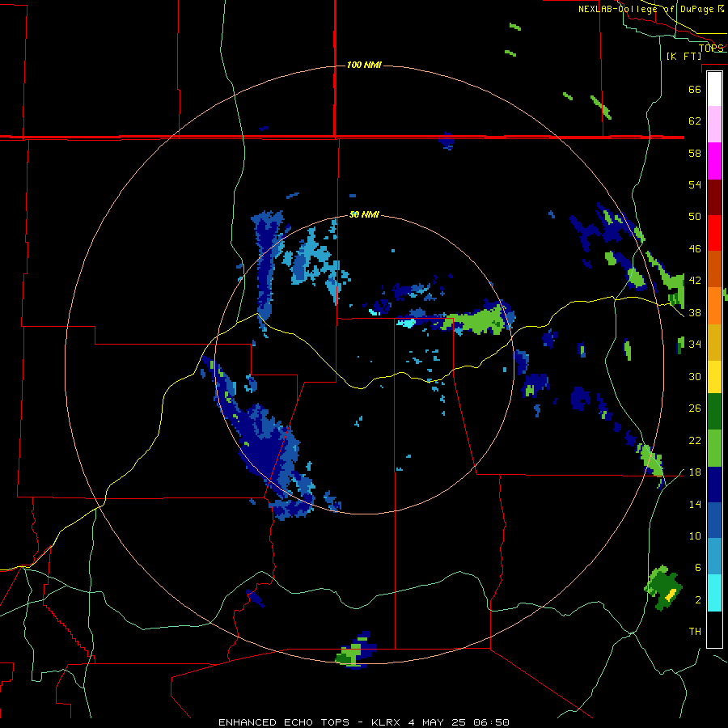The width and height of the screenshot is (728, 728).
Task: Click the ENHANCED ECHO TOPS caption text
Action: (x=284, y=722)
